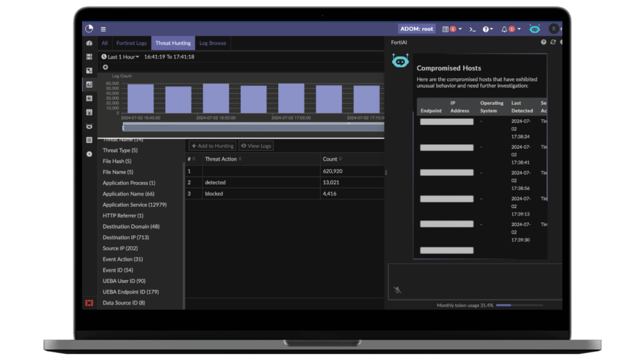Screen dimensions: 644x362
Task: Click the View Logs button
Action: pyautogui.click(x=256, y=146)
